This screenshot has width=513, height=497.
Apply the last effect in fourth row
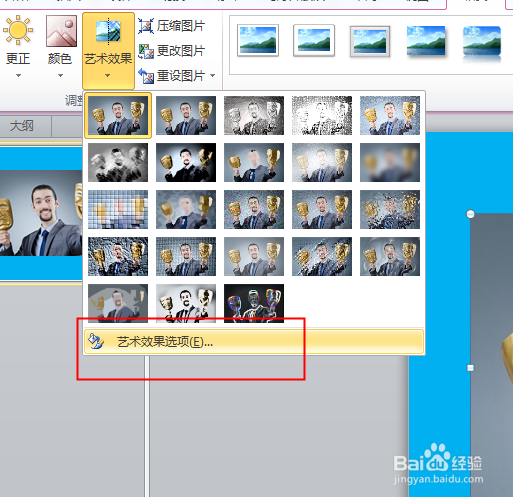click(390, 257)
